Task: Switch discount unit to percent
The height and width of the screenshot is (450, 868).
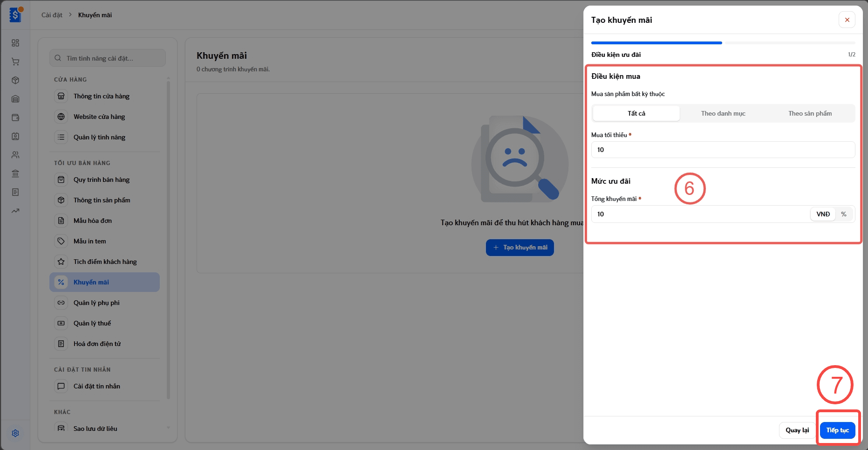Action: tap(844, 214)
